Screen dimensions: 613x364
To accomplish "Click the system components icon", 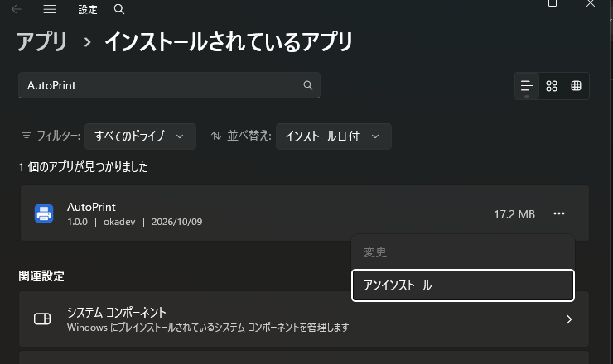I will (42, 318).
